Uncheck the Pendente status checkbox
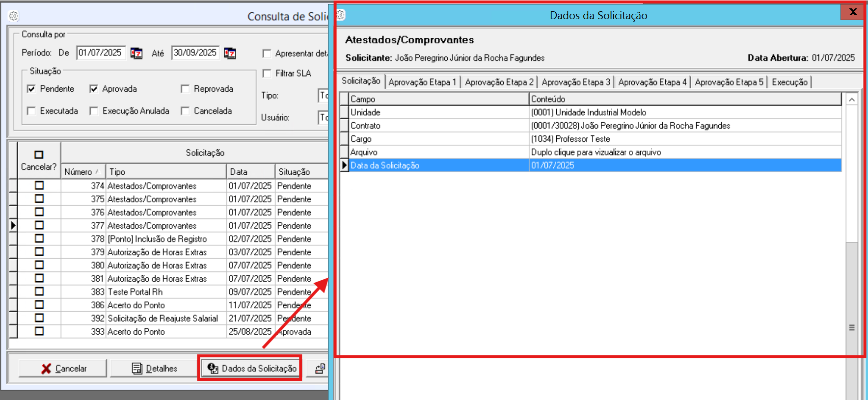 [x=31, y=89]
